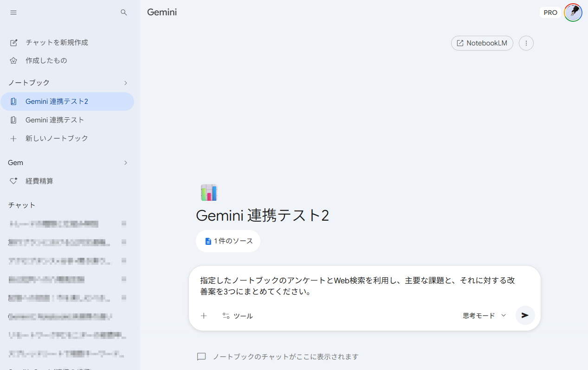Open the Gemini 連携テスト notebook

(x=67, y=120)
